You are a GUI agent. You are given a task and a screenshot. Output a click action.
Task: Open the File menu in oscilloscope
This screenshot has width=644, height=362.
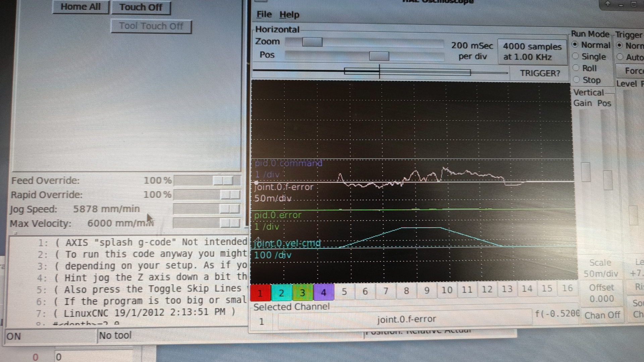(264, 14)
